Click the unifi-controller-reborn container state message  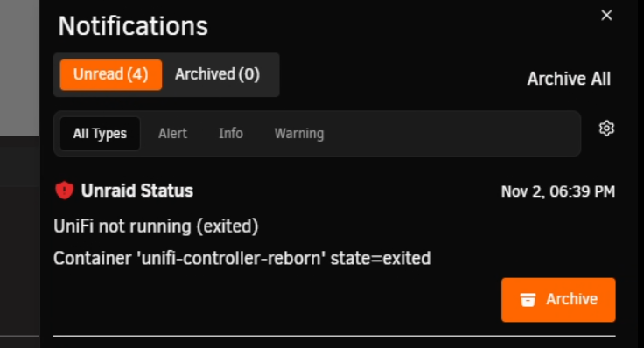coord(242,259)
